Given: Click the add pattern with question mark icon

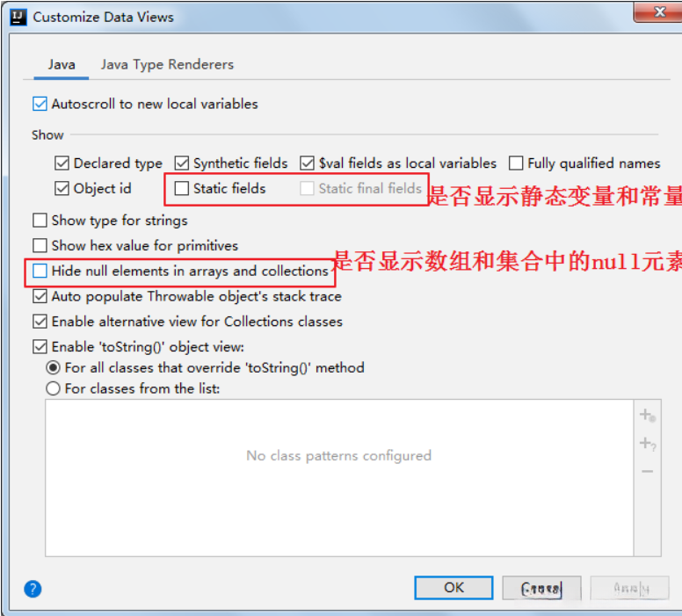Looking at the screenshot, I should coord(647,443).
